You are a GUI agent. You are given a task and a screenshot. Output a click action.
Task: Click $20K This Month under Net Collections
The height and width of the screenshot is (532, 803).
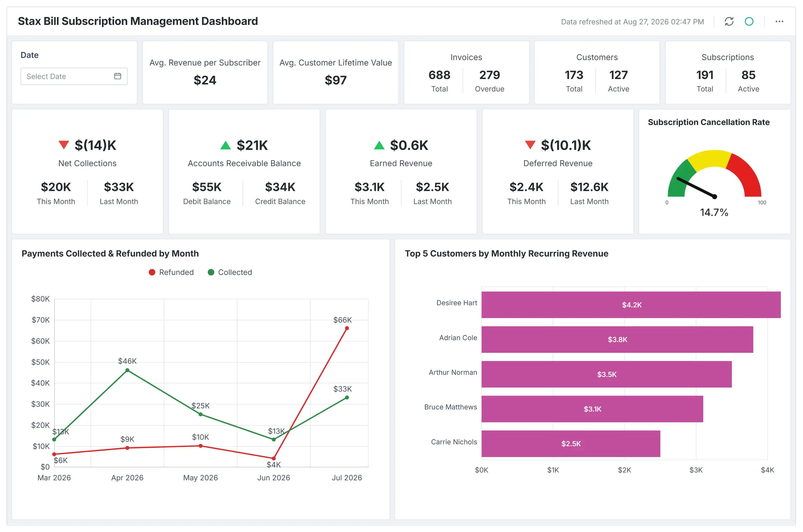point(56,187)
